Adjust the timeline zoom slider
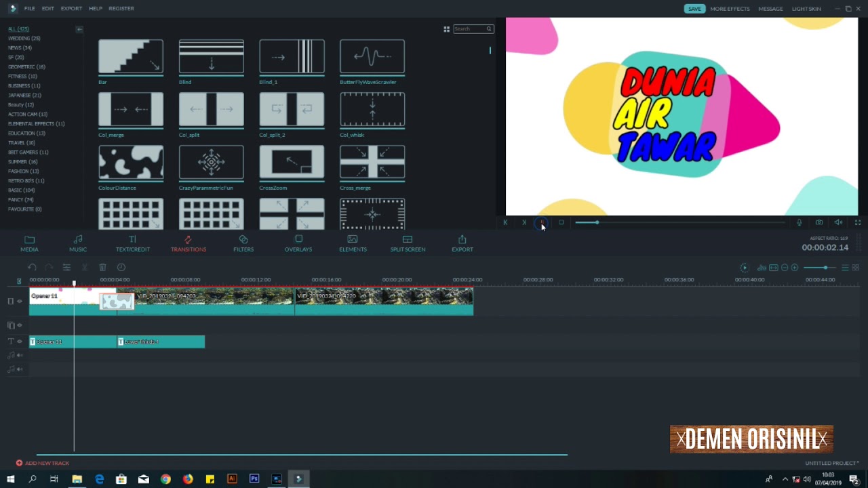 820,268
